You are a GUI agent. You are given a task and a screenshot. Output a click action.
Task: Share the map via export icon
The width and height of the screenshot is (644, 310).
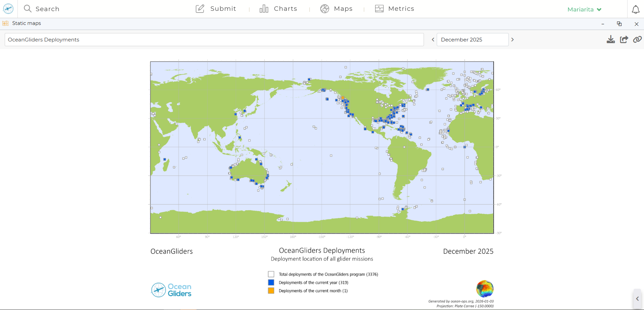click(x=624, y=40)
